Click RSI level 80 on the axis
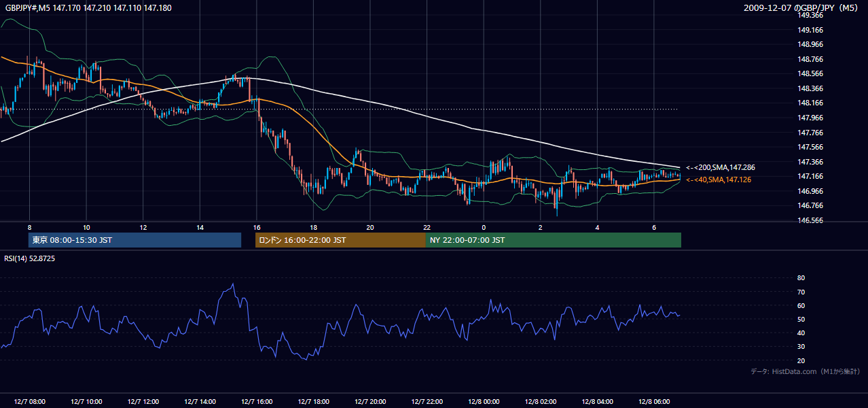 801,278
